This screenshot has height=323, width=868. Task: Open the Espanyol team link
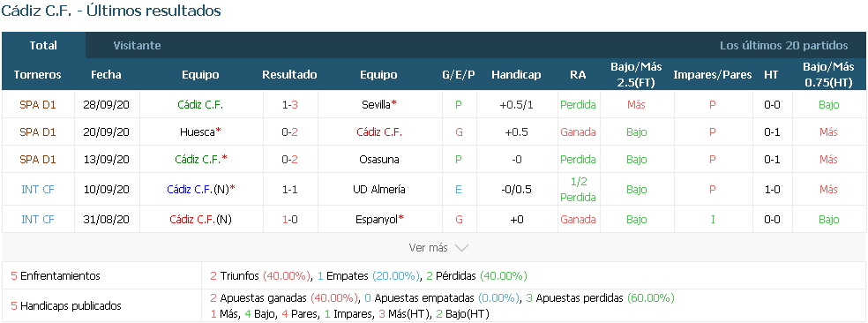(x=378, y=220)
